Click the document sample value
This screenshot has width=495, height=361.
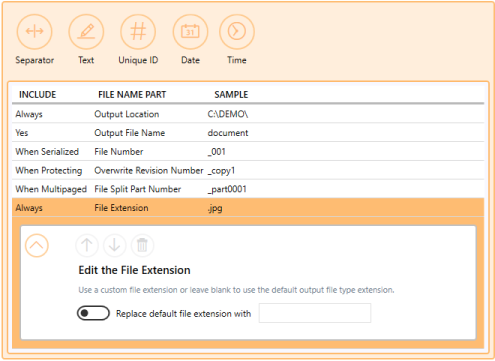(228, 133)
